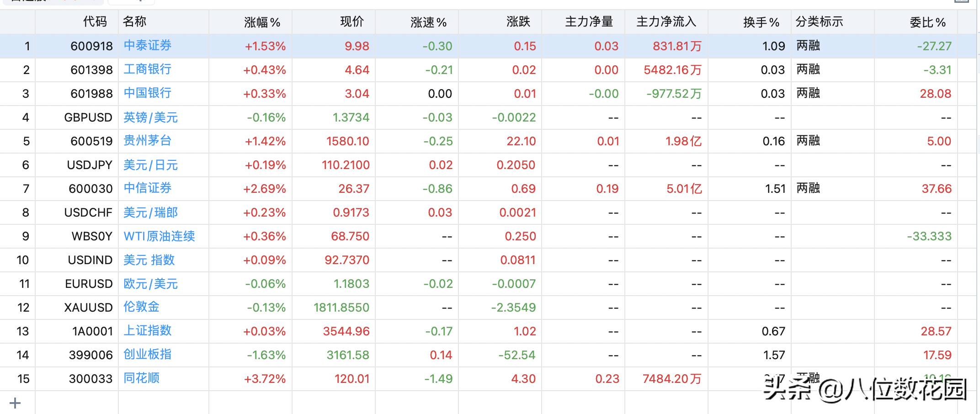Select the code cell USDIND

click(x=90, y=260)
